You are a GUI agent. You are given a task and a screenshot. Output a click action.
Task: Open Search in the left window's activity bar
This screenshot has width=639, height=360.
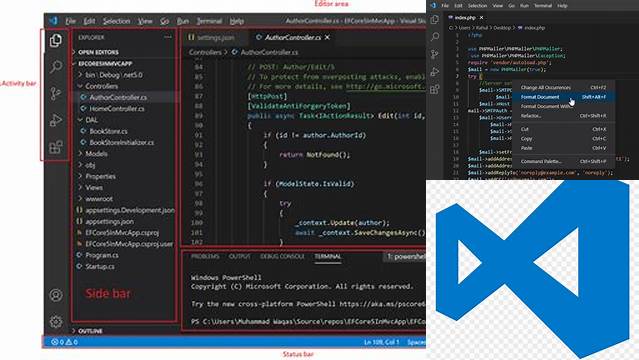tap(56, 66)
